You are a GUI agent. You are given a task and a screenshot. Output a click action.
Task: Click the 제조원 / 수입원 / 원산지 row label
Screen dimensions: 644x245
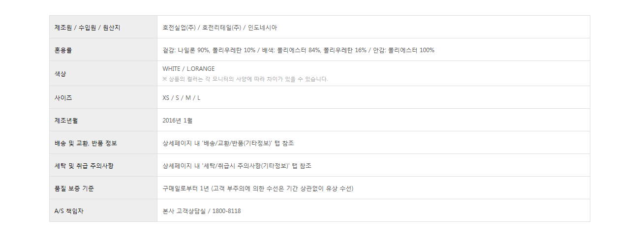coord(87,28)
